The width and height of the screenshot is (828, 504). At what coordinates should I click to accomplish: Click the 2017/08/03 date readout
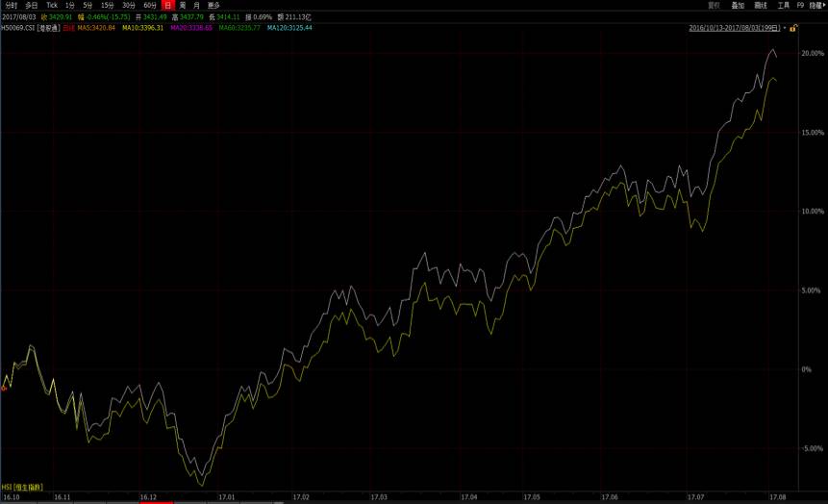pyautogui.click(x=19, y=17)
